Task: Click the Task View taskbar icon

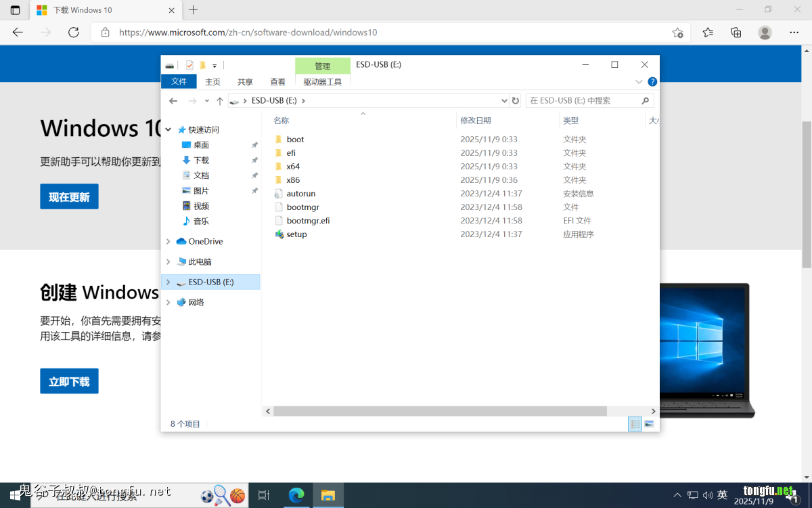Action: coord(264,495)
